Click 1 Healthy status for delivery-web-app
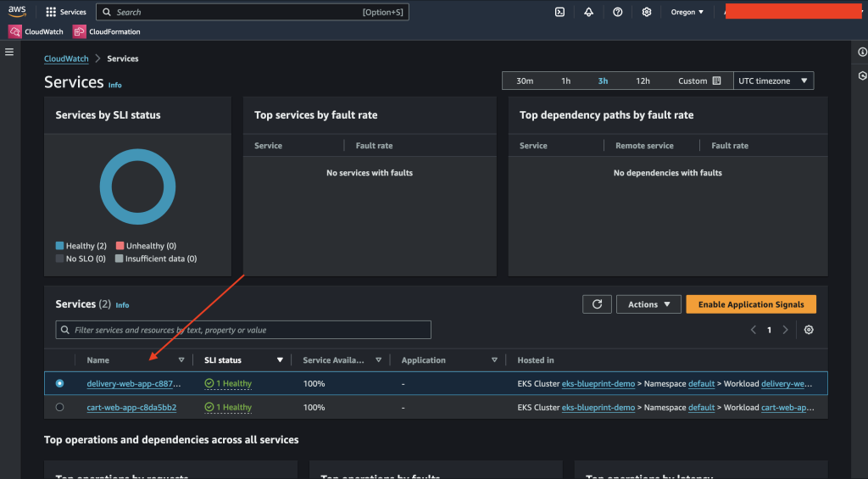This screenshot has height=479, width=868. tap(228, 383)
